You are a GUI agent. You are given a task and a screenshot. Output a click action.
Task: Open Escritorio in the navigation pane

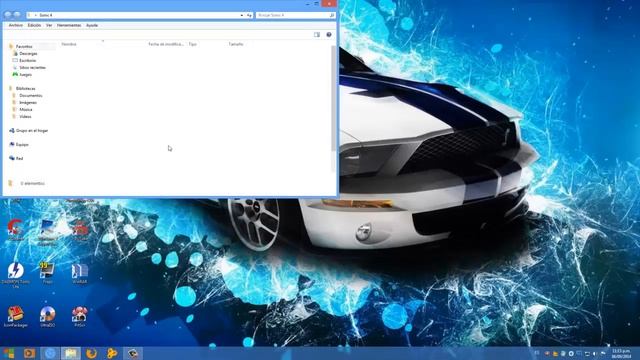(28, 60)
